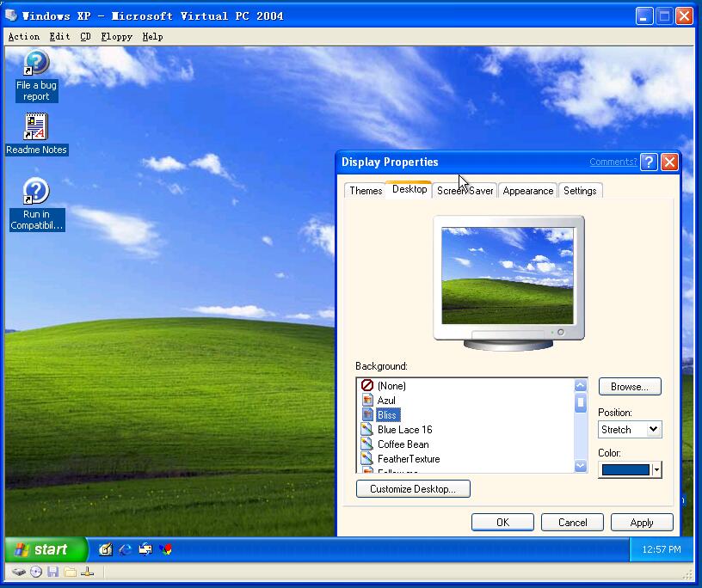Confirm with the OK button

click(502, 522)
